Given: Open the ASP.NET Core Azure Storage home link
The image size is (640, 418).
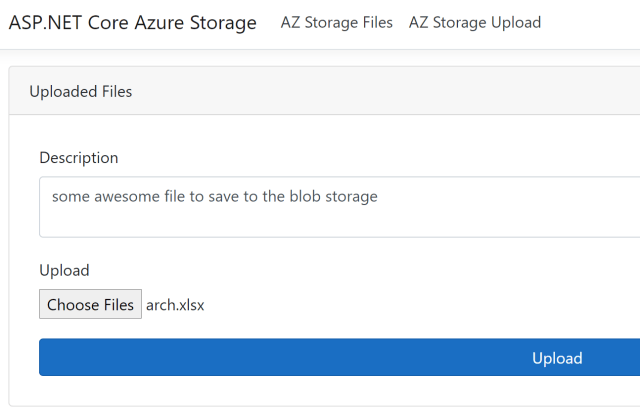Looking at the screenshot, I should tap(132, 23).
